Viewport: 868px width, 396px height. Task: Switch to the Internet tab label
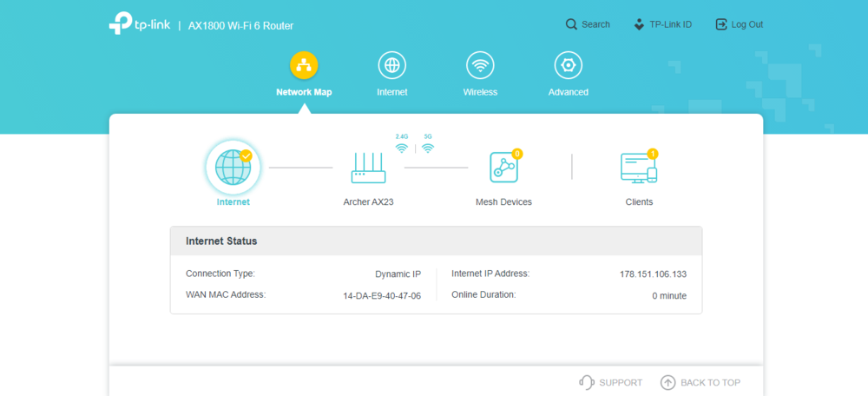click(x=392, y=93)
